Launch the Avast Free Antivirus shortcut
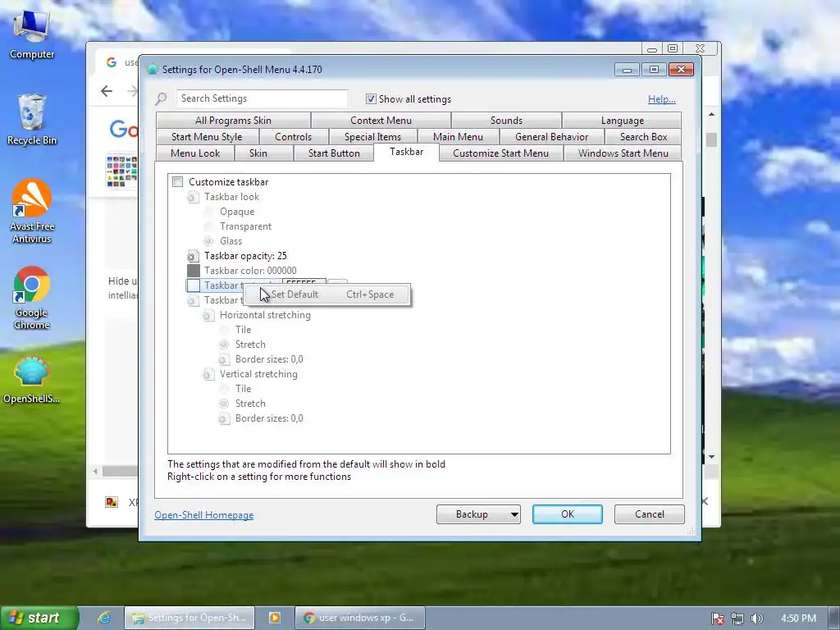840x630 pixels. click(x=32, y=211)
